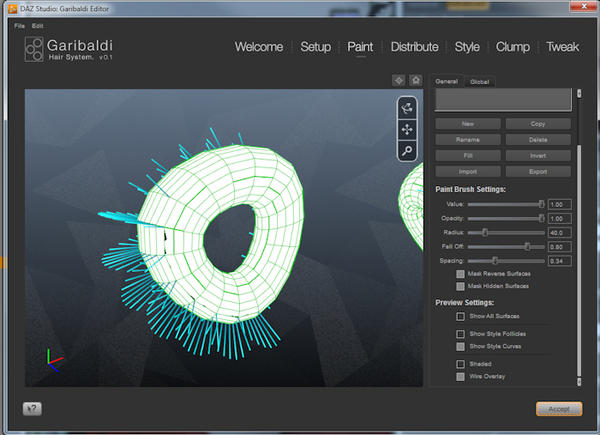Click the Spacing slider handle

click(495, 261)
